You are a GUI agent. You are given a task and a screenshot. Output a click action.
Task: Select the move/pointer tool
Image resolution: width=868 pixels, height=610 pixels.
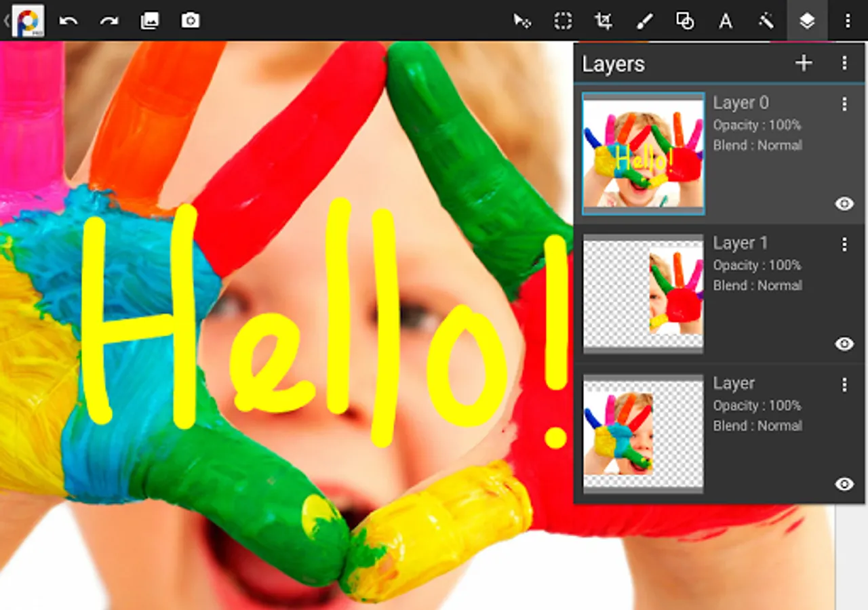click(x=521, y=21)
